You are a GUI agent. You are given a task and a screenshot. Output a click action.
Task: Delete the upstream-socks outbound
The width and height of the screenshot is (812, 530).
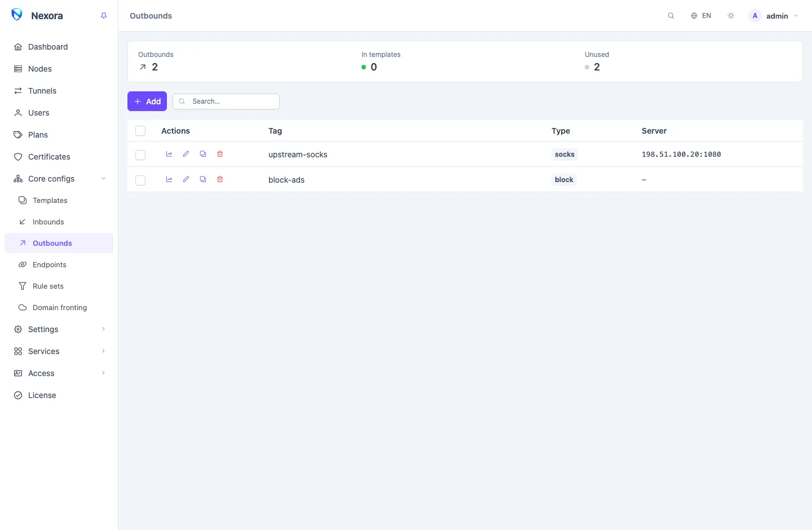(x=220, y=154)
